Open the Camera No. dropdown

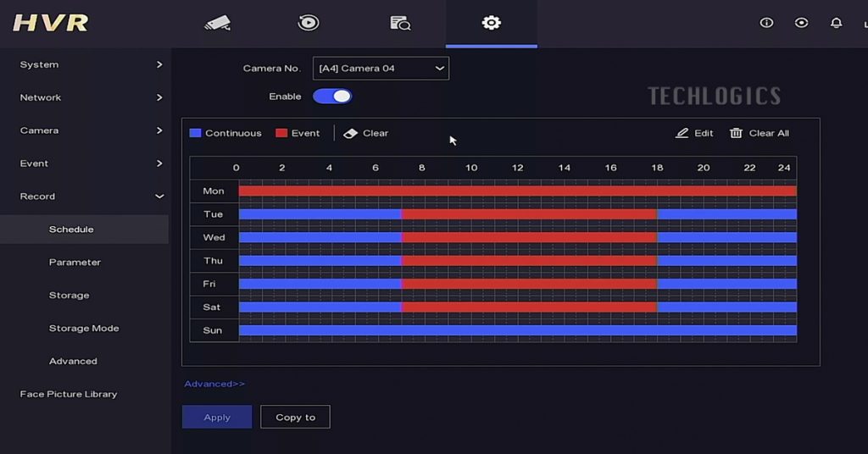[x=381, y=69]
